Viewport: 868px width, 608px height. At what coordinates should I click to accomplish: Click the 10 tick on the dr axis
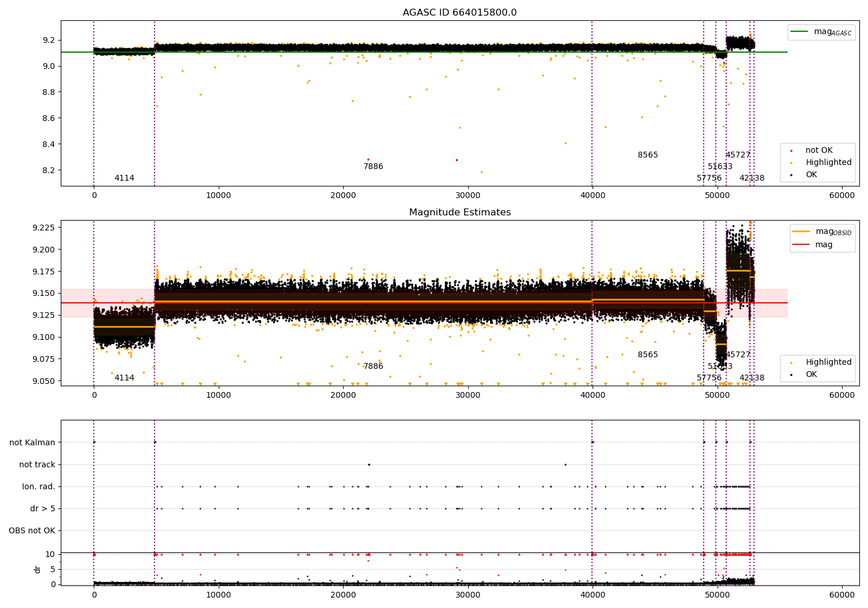click(x=50, y=555)
